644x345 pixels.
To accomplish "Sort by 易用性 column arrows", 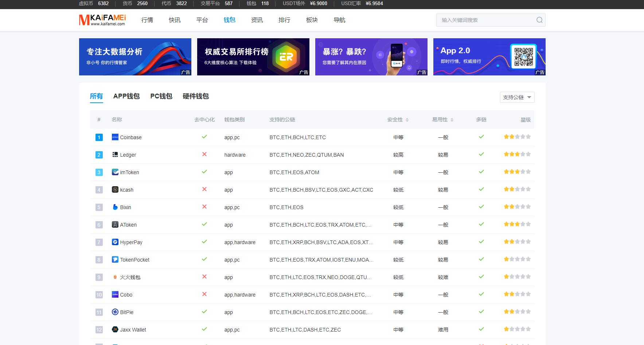I will tap(452, 120).
